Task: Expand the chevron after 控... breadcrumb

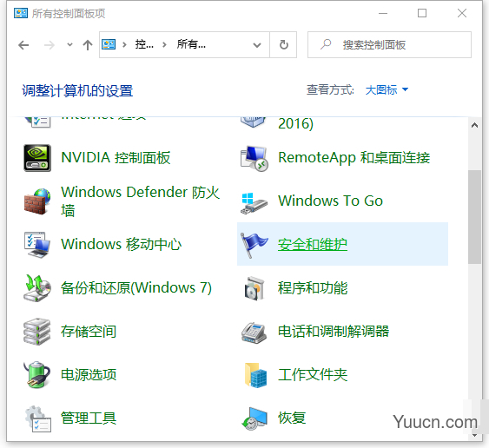Action: 164,45
